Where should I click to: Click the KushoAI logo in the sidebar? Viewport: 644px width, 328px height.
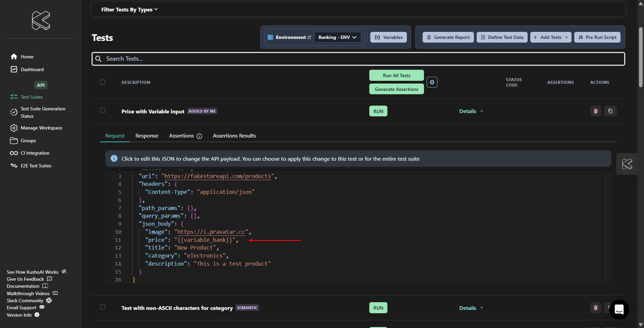click(x=41, y=20)
